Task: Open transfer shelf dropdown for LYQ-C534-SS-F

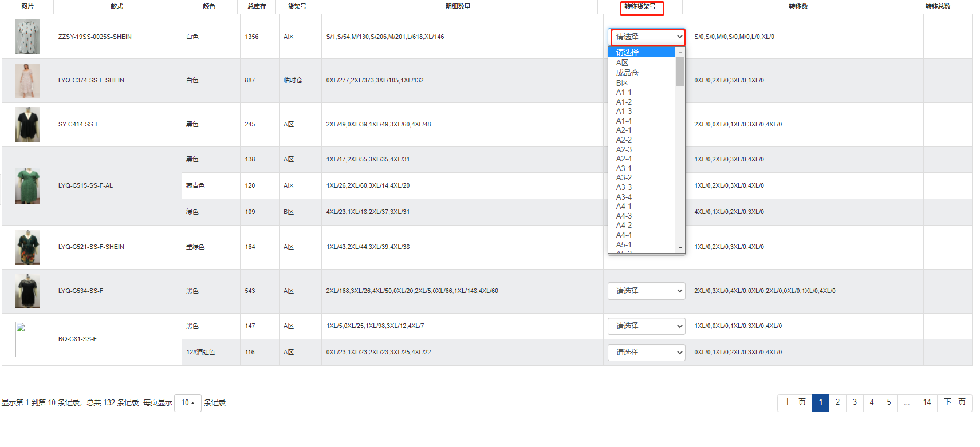Action: [x=646, y=291]
